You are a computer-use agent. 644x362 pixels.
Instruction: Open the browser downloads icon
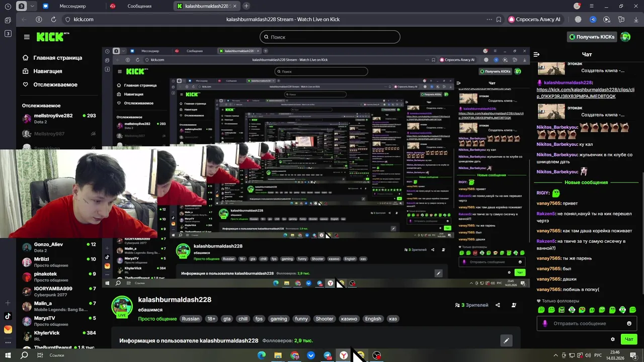tap(635, 19)
